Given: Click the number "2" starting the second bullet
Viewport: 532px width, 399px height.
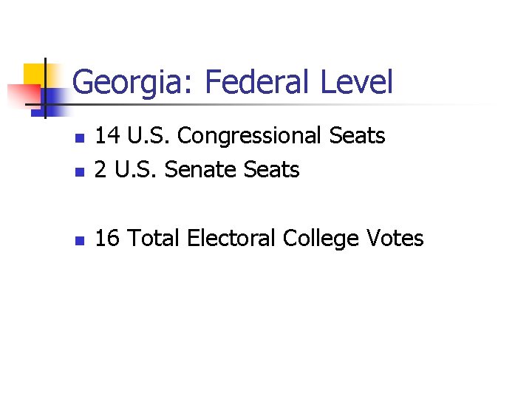Looking at the screenshot, I should tap(102, 170).
